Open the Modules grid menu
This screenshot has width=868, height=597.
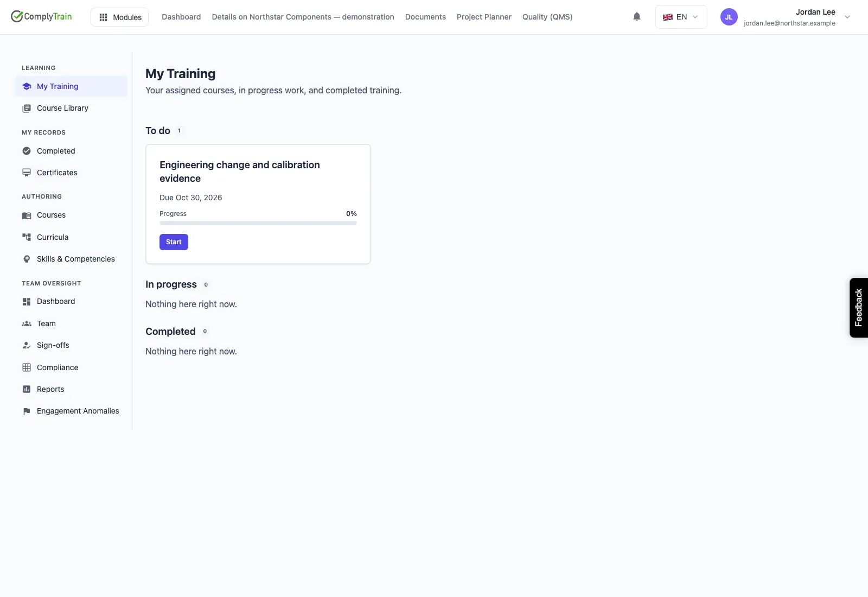coord(119,17)
